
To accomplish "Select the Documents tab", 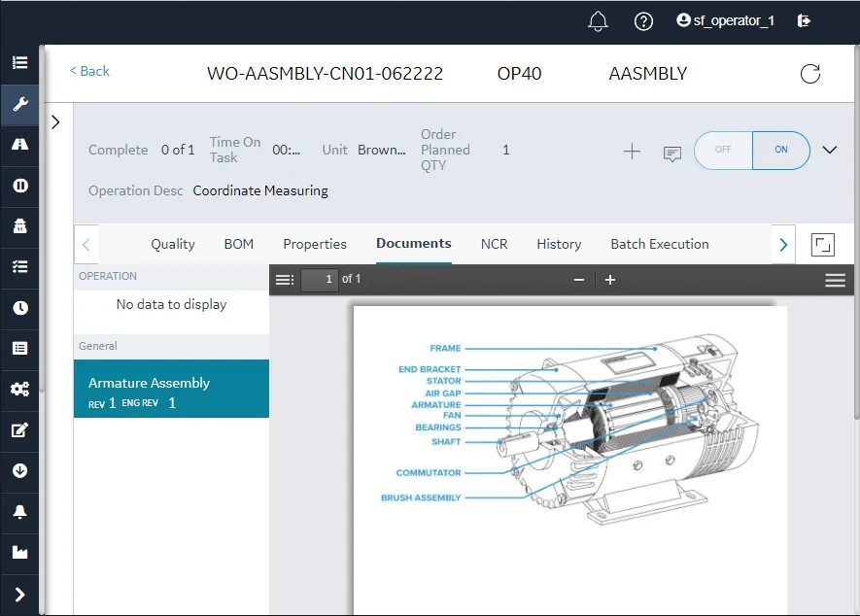I will coord(414,244).
